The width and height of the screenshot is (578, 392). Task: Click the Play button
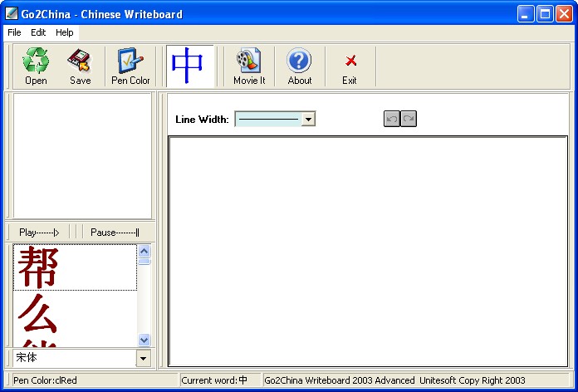coord(39,233)
